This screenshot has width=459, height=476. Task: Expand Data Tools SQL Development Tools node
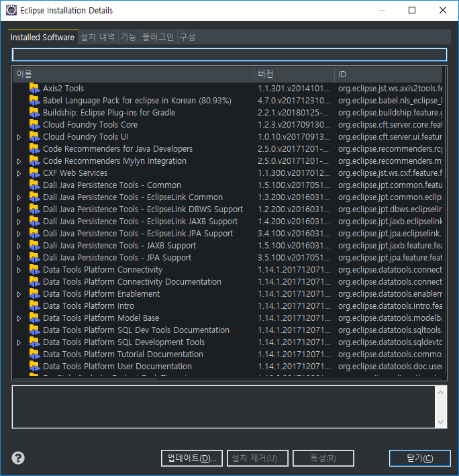[x=19, y=342]
